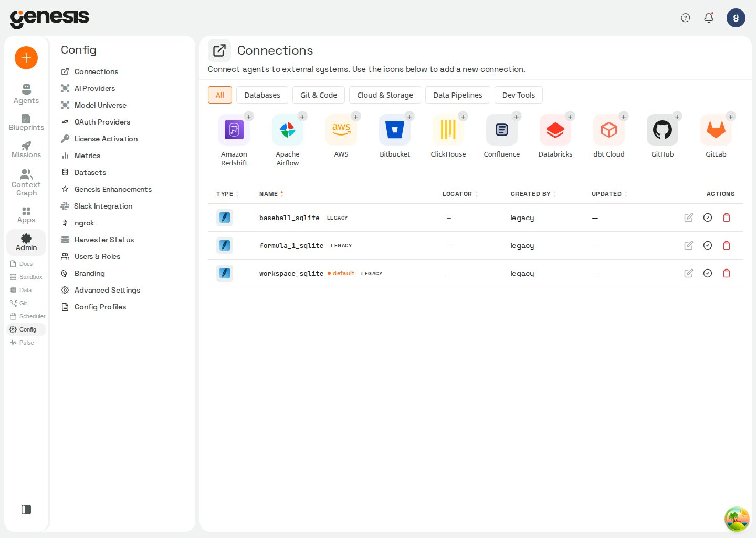Delete the workspace_sqlite connection

[x=727, y=273]
